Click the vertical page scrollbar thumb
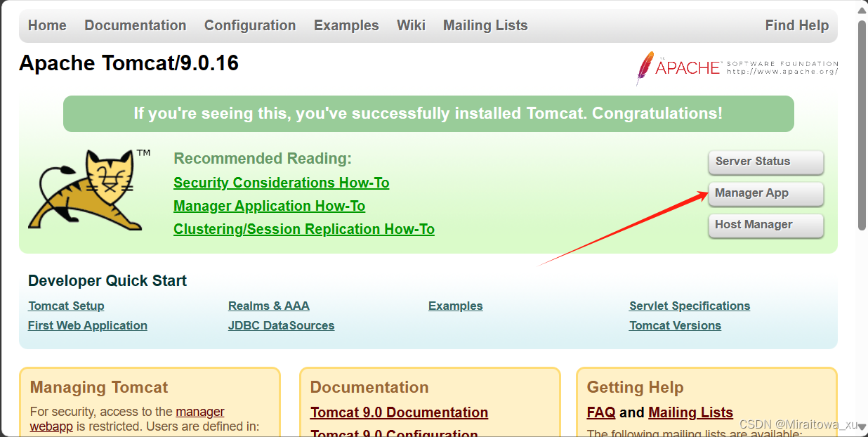 (x=862, y=124)
